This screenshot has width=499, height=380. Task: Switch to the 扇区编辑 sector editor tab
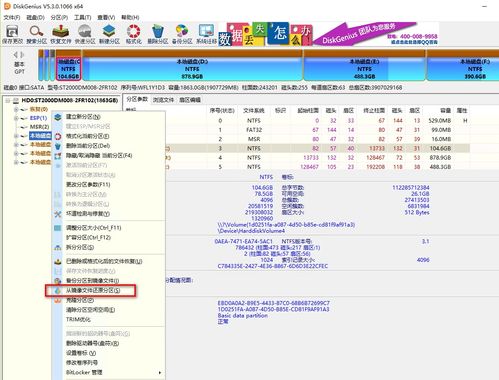point(190,100)
